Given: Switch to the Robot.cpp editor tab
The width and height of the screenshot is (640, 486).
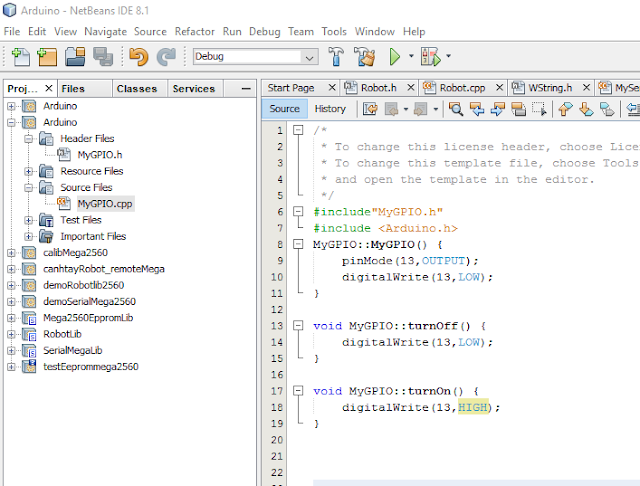Looking at the screenshot, I should 462,88.
